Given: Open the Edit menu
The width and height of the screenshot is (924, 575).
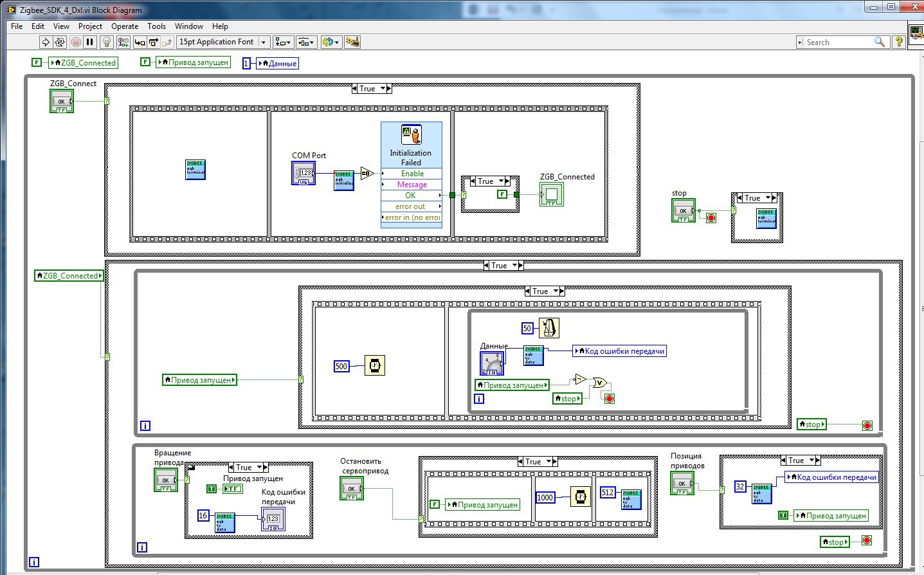Looking at the screenshot, I should point(38,26).
